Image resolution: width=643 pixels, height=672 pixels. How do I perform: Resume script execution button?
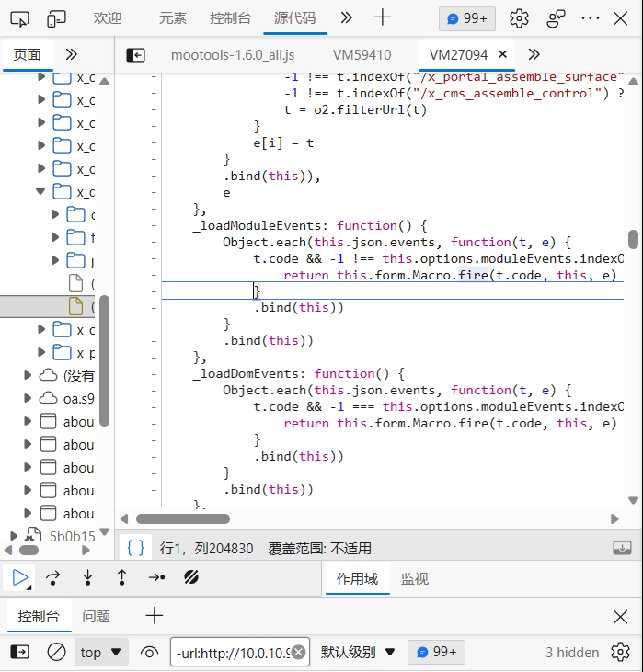[x=19, y=577]
